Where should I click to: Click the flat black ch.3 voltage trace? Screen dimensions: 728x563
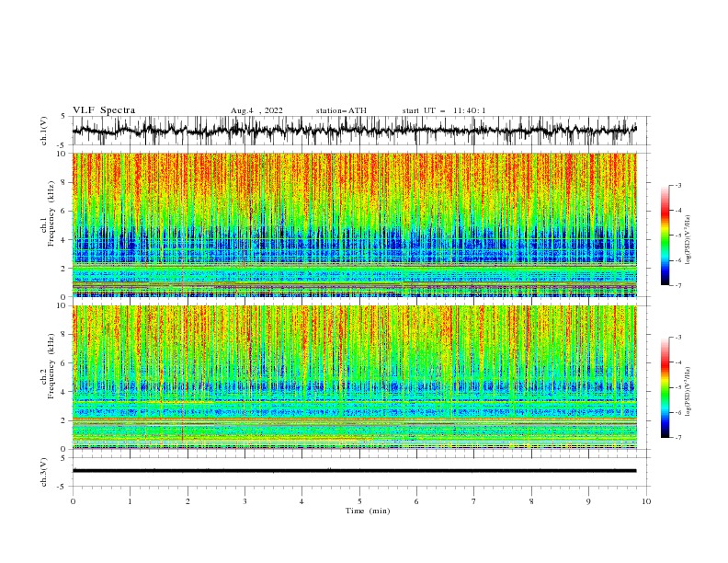click(x=354, y=471)
